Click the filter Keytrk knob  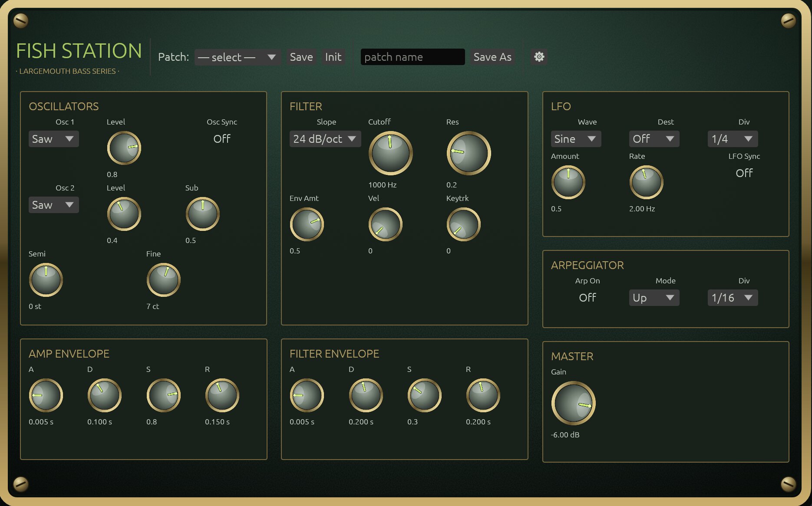tap(463, 224)
